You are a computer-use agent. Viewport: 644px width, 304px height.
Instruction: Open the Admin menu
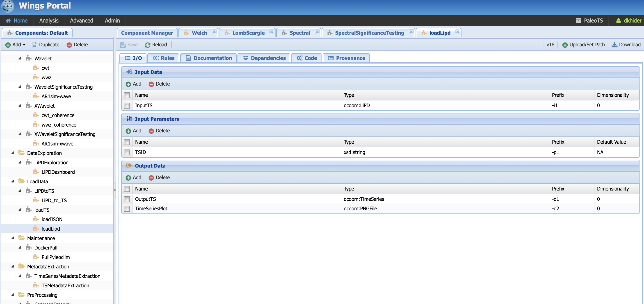coord(112,20)
